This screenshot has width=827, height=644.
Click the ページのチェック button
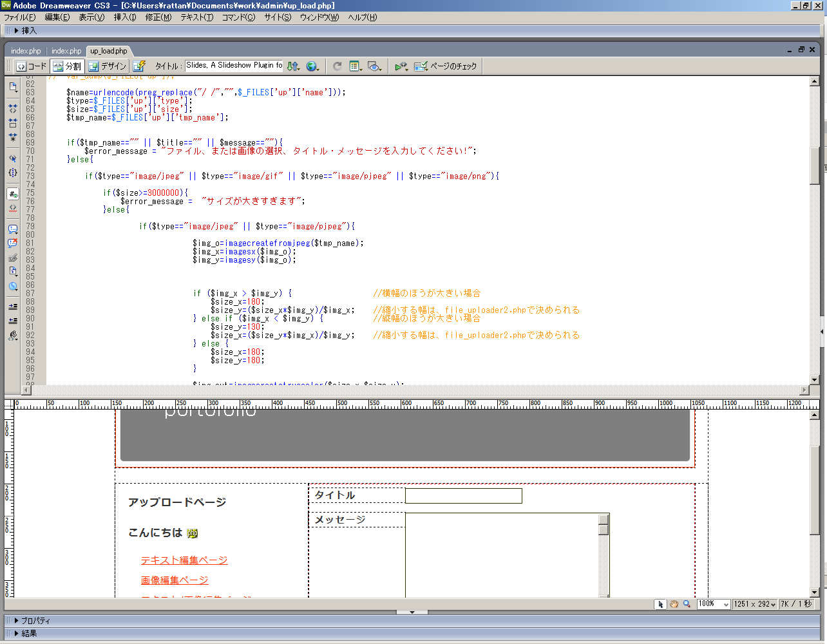point(446,66)
